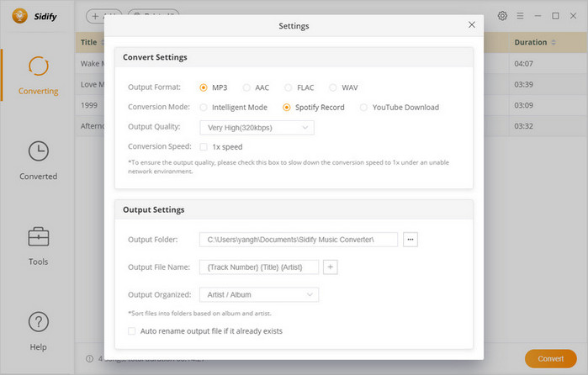Open the Tools briefcase icon
Viewport: 588px width, 375px height.
(x=38, y=236)
